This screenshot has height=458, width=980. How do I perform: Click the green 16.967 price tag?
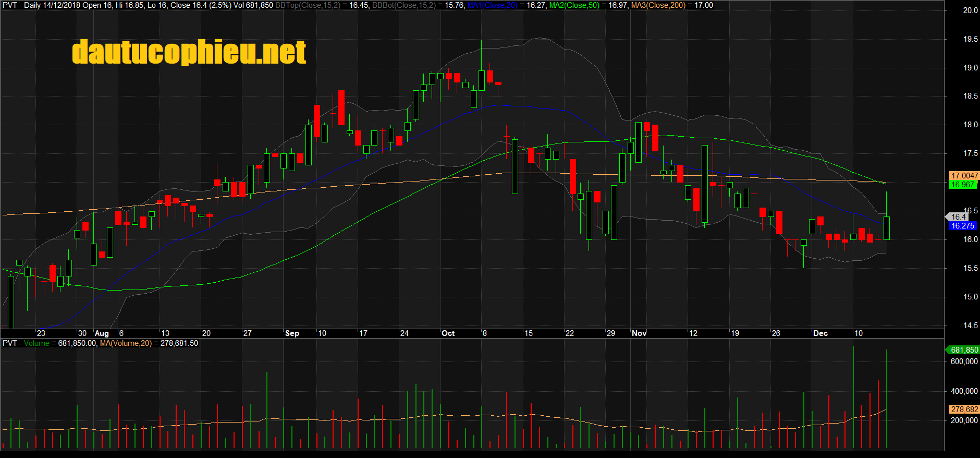[x=962, y=185]
